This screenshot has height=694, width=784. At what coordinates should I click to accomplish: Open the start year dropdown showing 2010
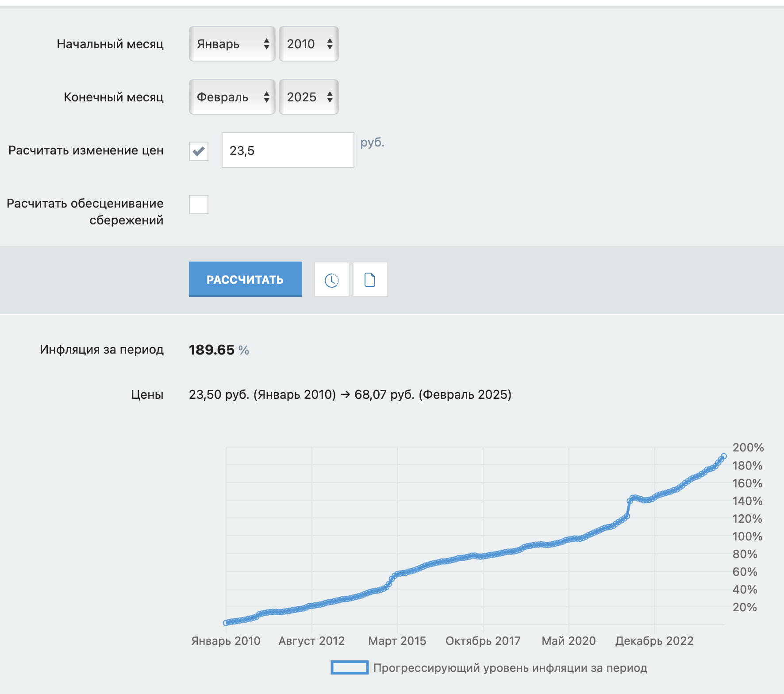click(308, 44)
